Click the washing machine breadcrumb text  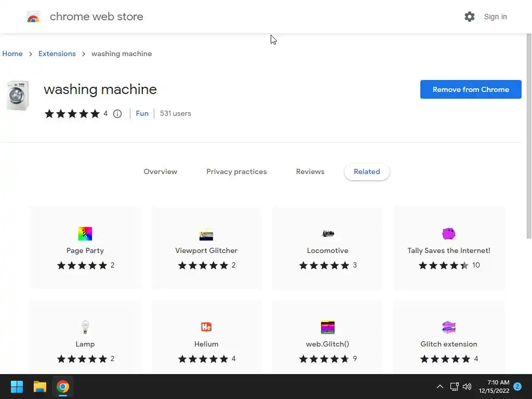(122, 54)
